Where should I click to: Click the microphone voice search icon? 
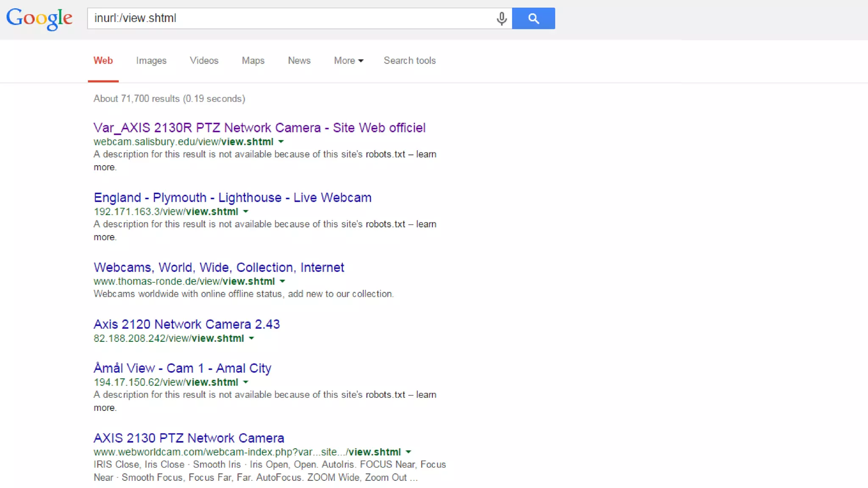coord(501,19)
